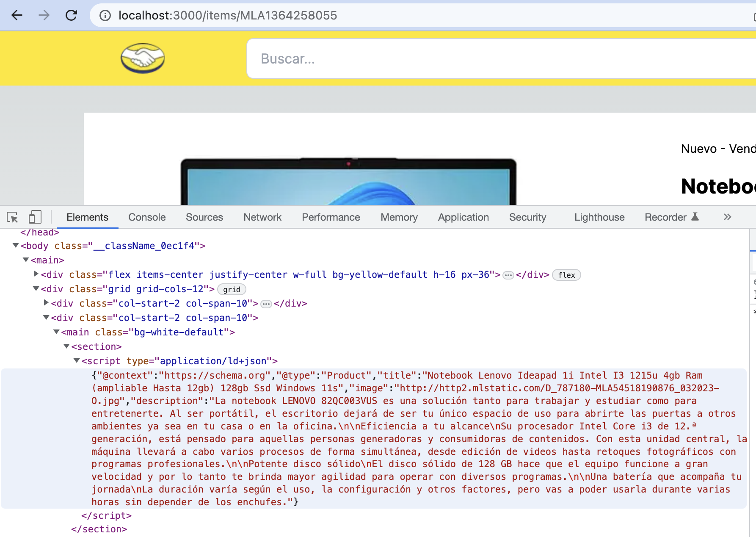Image resolution: width=756 pixels, height=537 pixels.
Task: Select the body class __className_0ec1f4 row
Action: click(113, 246)
